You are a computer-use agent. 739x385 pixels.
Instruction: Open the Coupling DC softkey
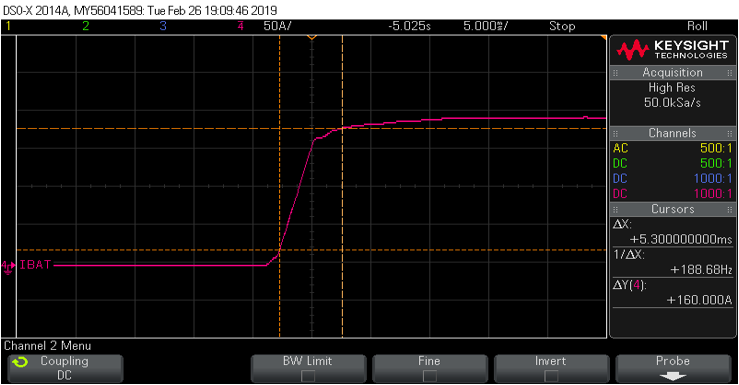click(x=65, y=368)
